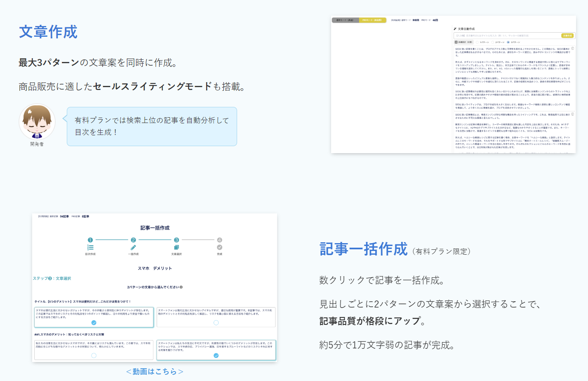
Task: Toggle the checked circle under the first title text option
Action: coord(94,323)
